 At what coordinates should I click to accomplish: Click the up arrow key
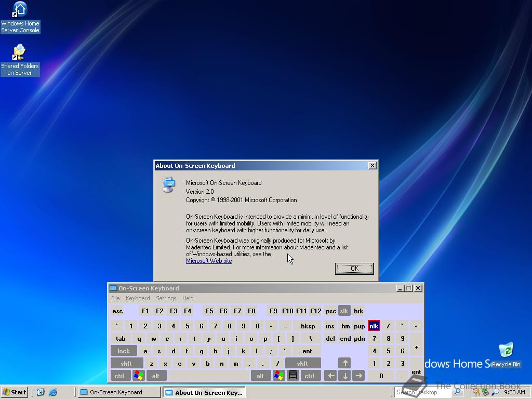coord(345,363)
